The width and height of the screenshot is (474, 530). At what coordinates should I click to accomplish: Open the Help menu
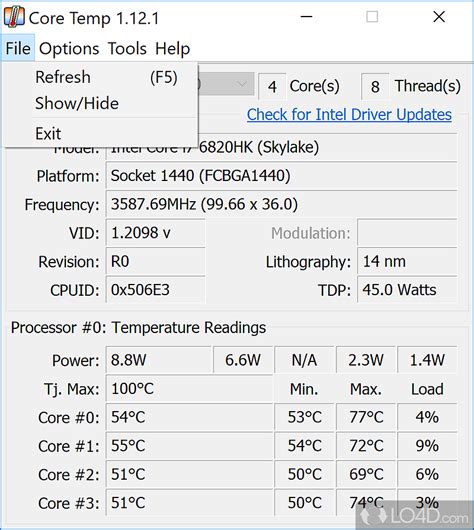pos(172,48)
